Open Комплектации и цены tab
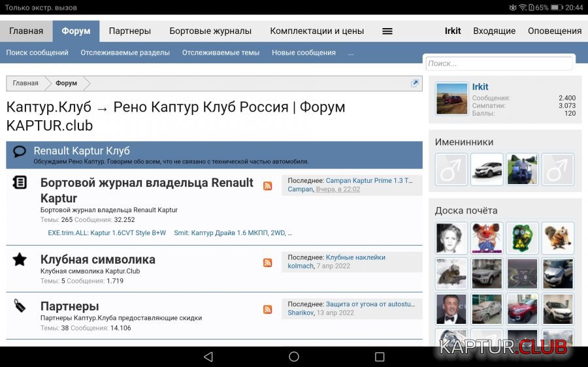588x367 pixels. pos(317,31)
